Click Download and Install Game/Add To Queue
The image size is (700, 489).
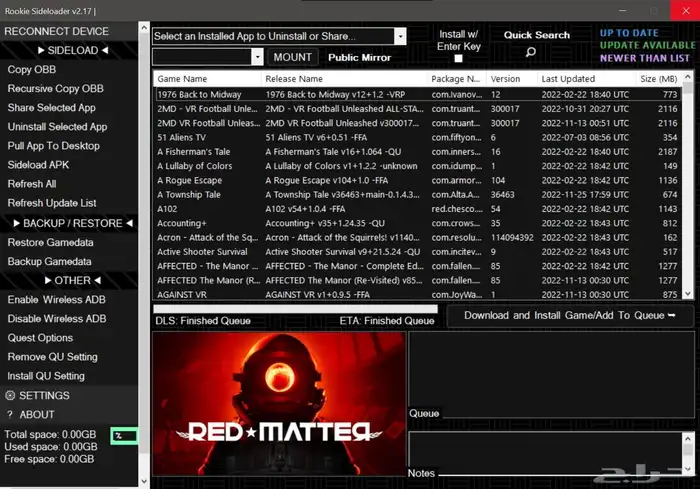570,316
